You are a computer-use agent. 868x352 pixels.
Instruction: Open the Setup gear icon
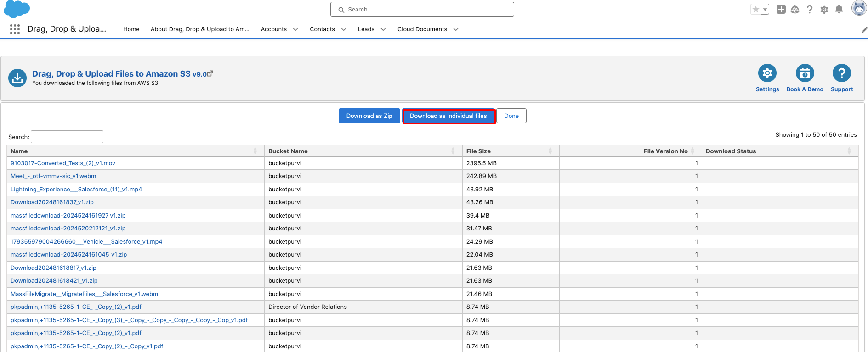(x=824, y=9)
